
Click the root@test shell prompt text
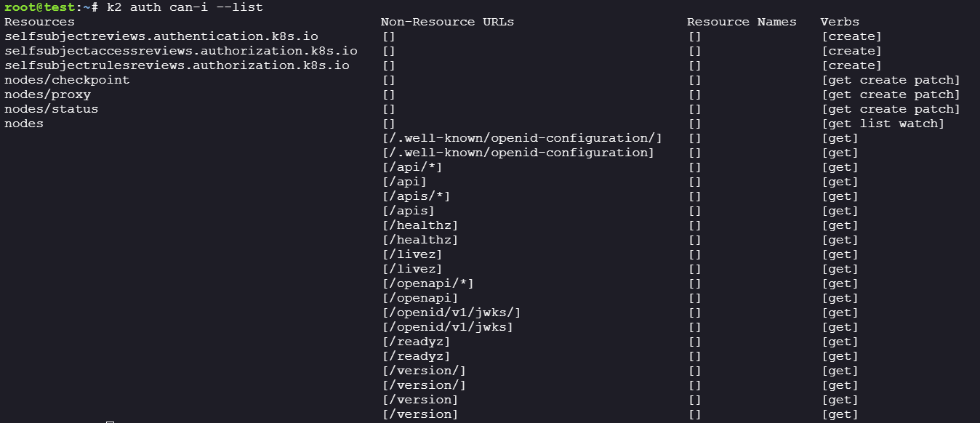pos(48,7)
